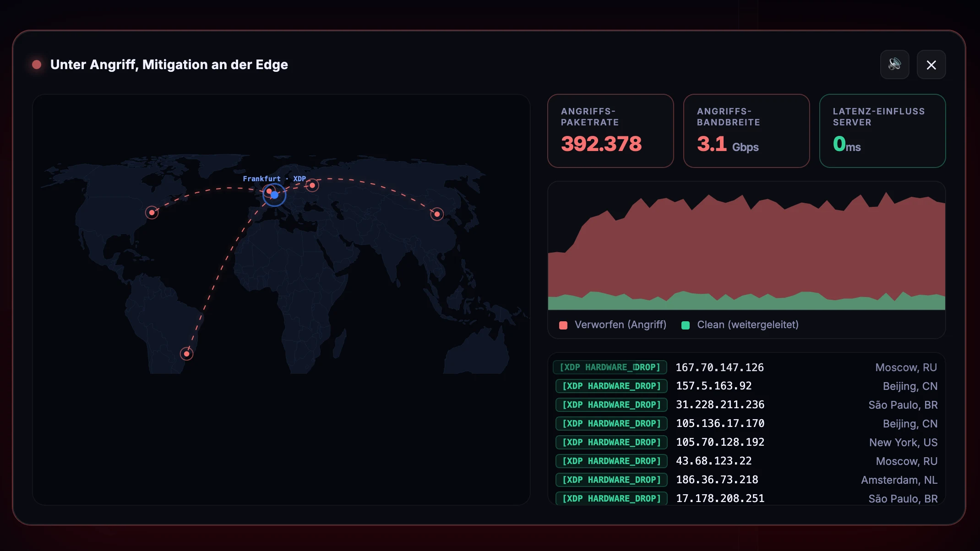Click Moscow, RU in the first log row
The height and width of the screenshot is (551, 980).
click(906, 367)
